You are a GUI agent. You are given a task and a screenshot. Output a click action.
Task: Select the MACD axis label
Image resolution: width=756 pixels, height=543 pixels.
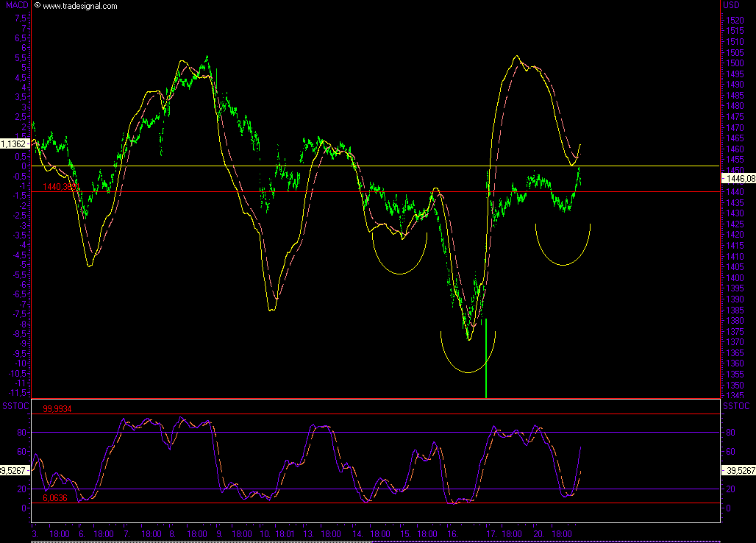tap(15, 5)
